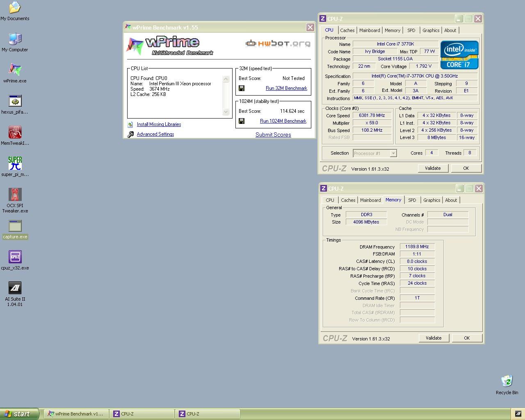Image resolution: width=525 pixels, height=420 pixels.
Task: Select the cpuz_x32.exe desktop icon
Action: tap(15, 260)
